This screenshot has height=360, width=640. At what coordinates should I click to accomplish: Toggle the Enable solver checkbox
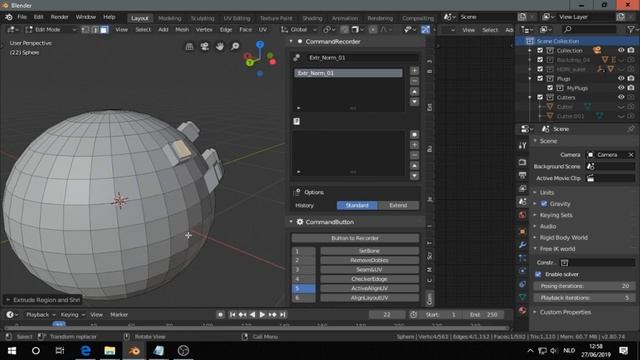pos(538,274)
